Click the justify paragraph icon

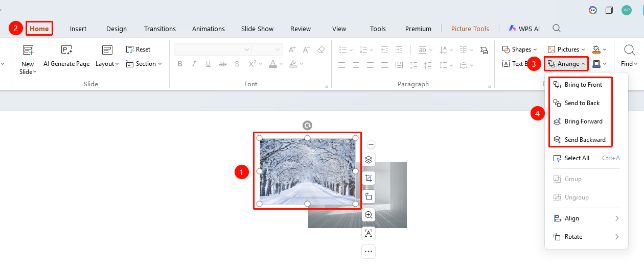[x=385, y=65]
